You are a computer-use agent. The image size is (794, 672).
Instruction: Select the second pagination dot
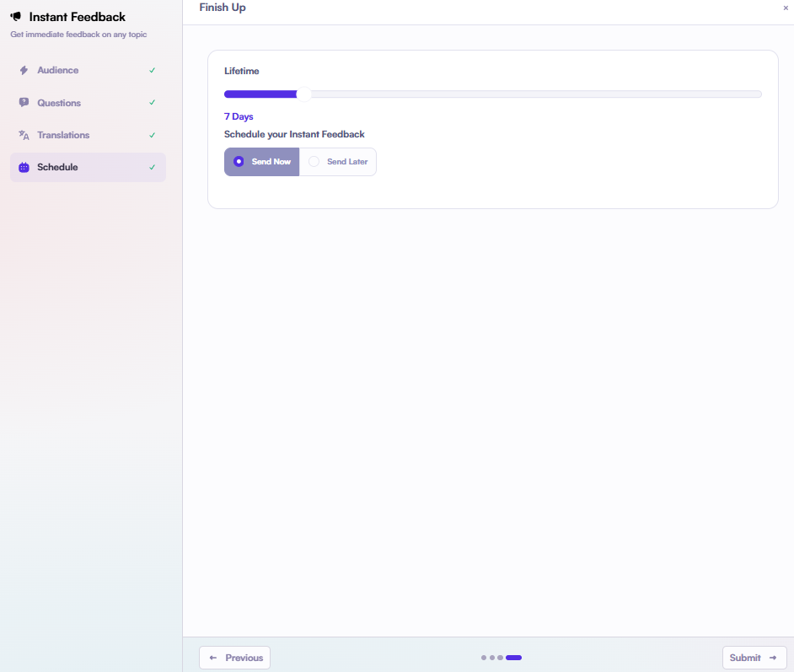tap(492, 658)
